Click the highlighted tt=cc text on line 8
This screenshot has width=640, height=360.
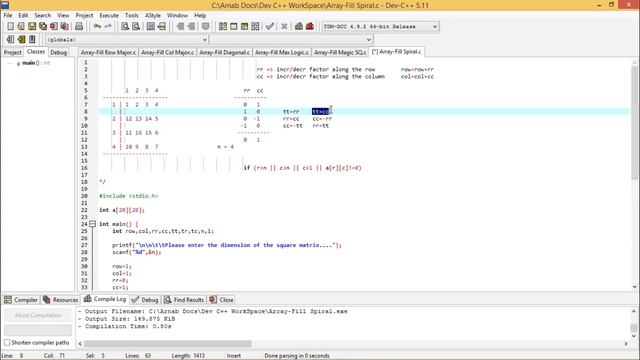point(320,111)
